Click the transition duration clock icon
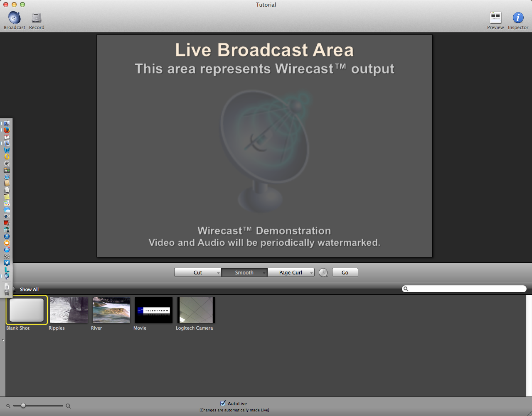Image resolution: width=532 pixels, height=416 pixels. [323, 272]
